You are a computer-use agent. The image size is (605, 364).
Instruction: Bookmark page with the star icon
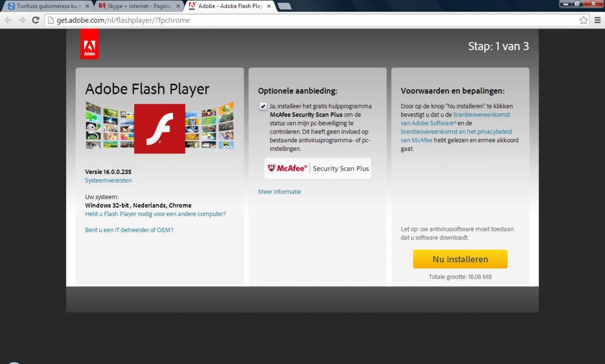tap(583, 20)
